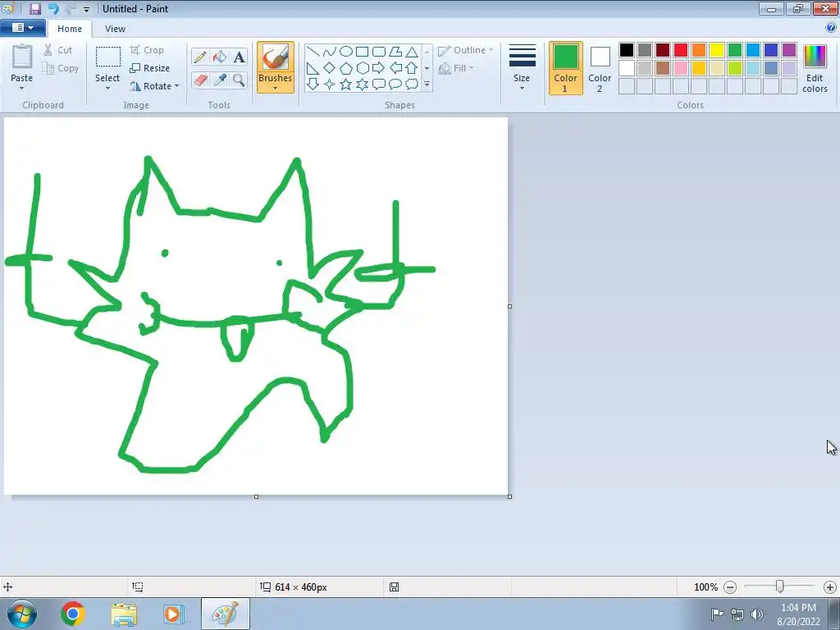Screen dimensions: 840x630
Task: Select the Hexagon shape
Action: [362, 68]
